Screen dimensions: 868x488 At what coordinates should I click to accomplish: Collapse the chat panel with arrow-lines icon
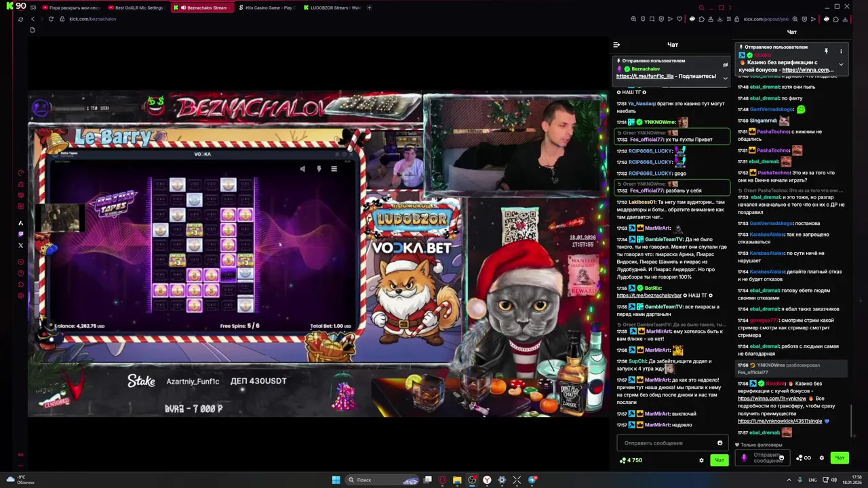(616, 45)
